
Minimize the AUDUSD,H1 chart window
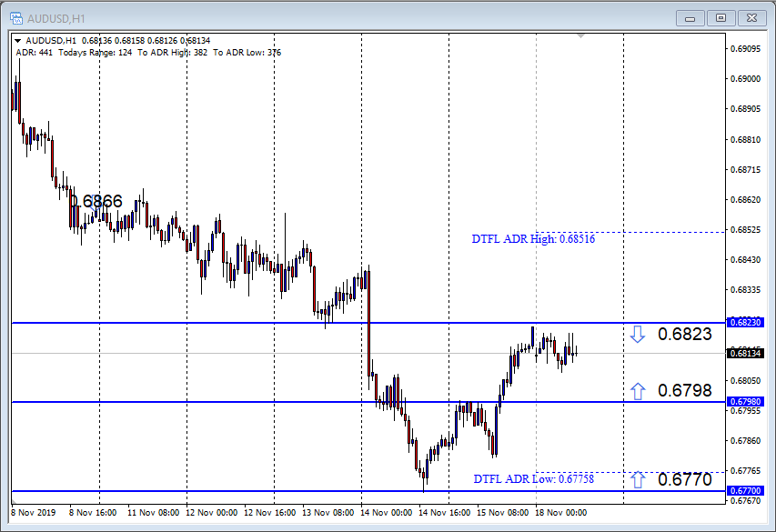pyautogui.click(x=690, y=18)
